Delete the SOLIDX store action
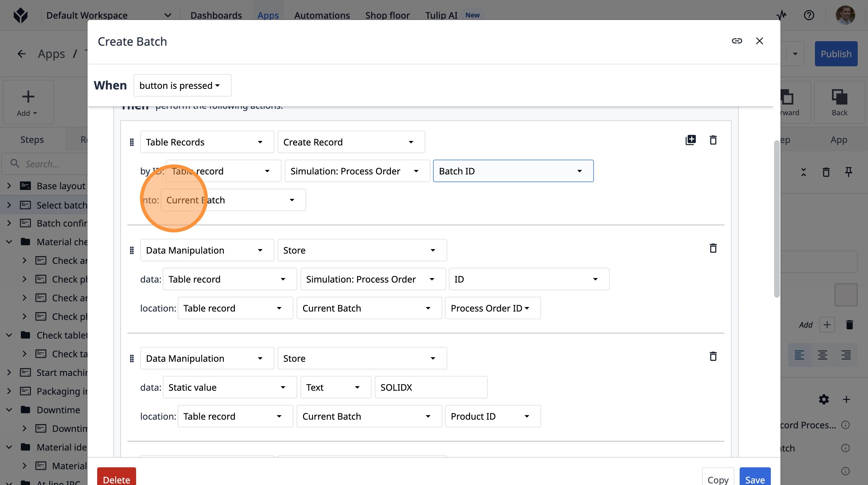 click(713, 356)
